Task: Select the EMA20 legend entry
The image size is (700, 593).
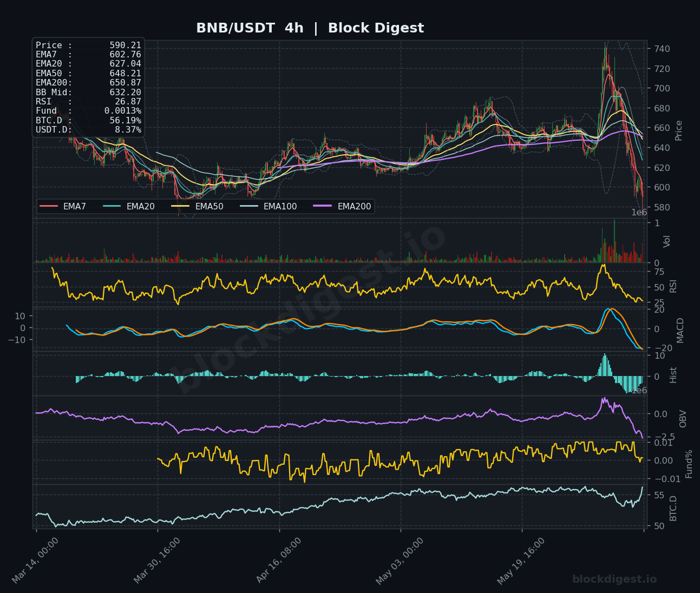Action: tap(129, 206)
